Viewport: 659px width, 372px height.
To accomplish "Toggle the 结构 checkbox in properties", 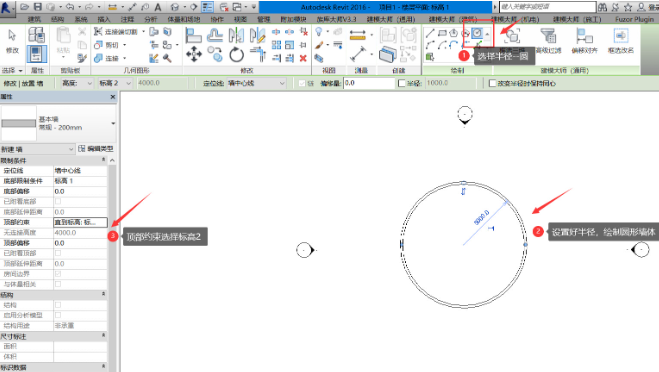I will 58,305.
